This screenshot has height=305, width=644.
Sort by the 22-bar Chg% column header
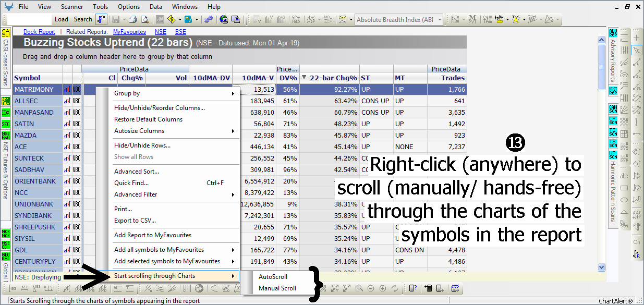(330, 78)
